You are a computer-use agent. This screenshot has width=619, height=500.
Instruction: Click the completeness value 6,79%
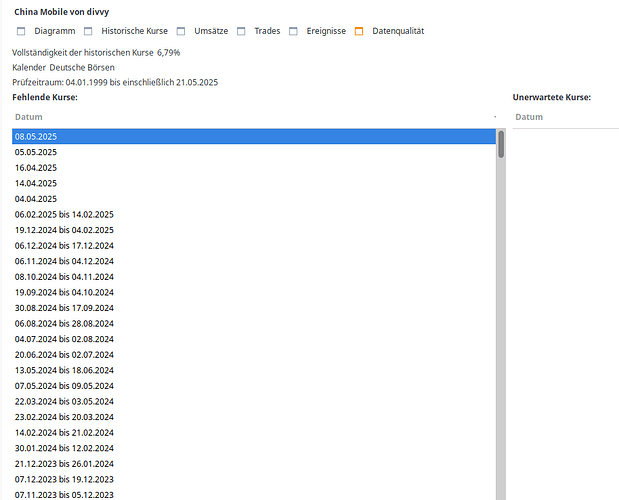169,52
